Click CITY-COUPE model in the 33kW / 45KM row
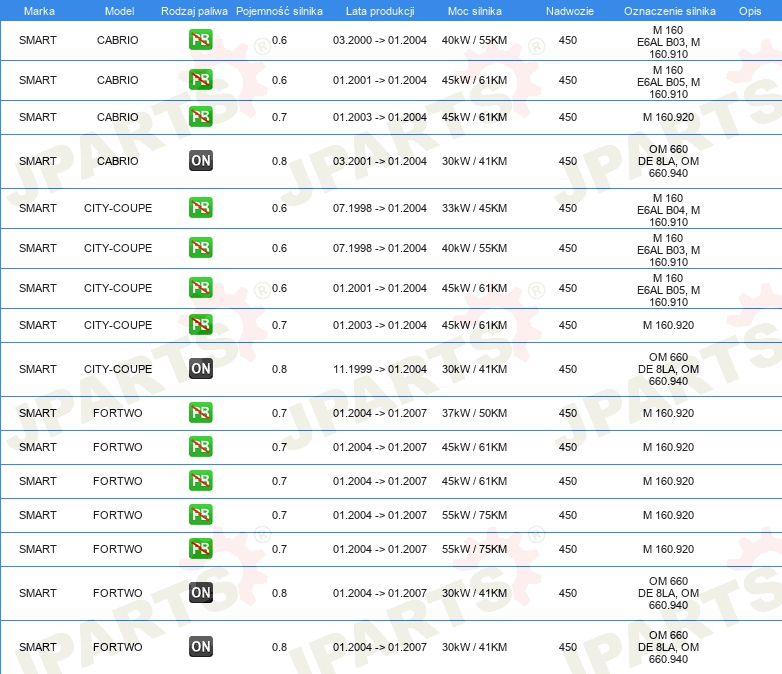The height and width of the screenshot is (674, 782). pos(118,208)
